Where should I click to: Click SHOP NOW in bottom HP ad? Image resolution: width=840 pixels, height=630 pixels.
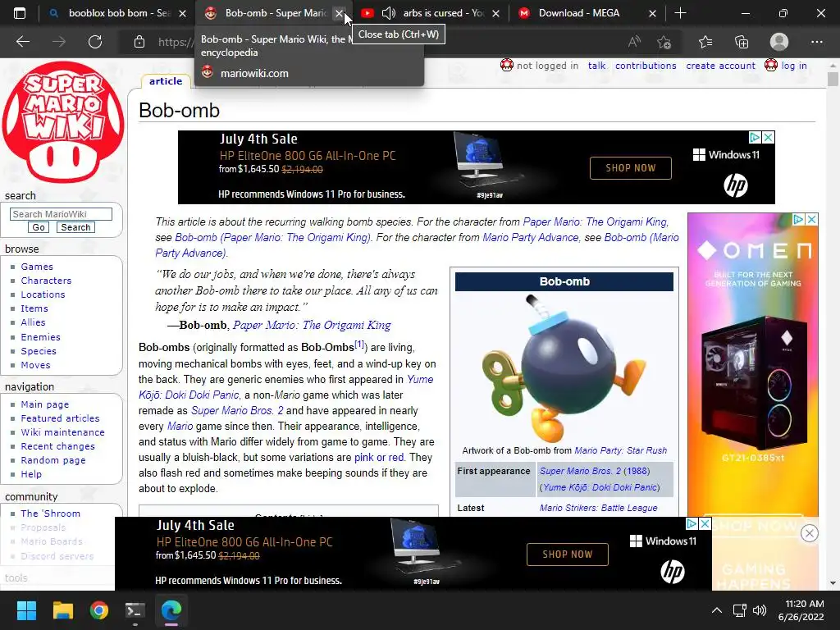coord(568,555)
